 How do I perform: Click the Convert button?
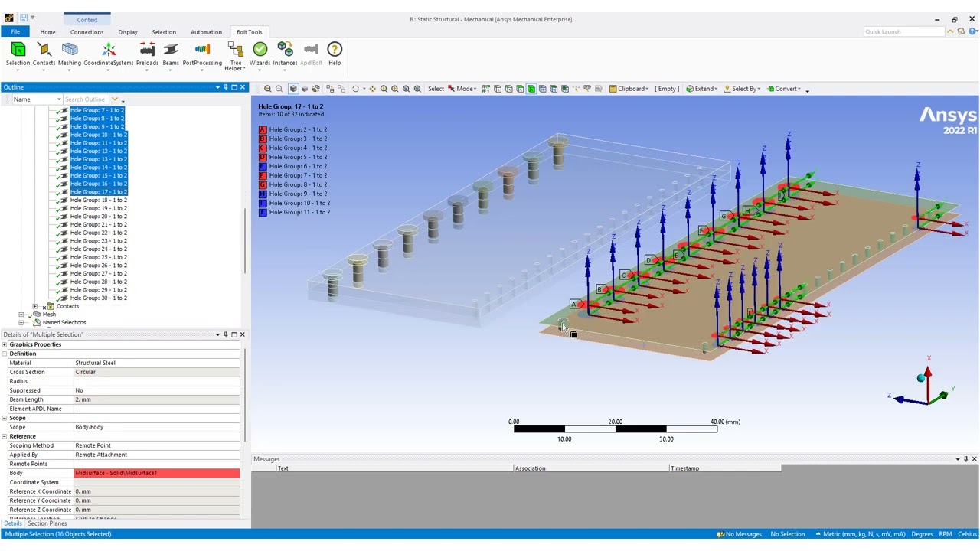click(784, 89)
